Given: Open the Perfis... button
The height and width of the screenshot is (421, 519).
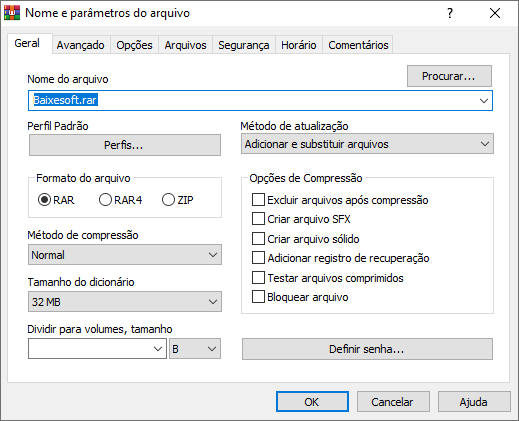Looking at the screenshot, I should [x=125, y=145].
